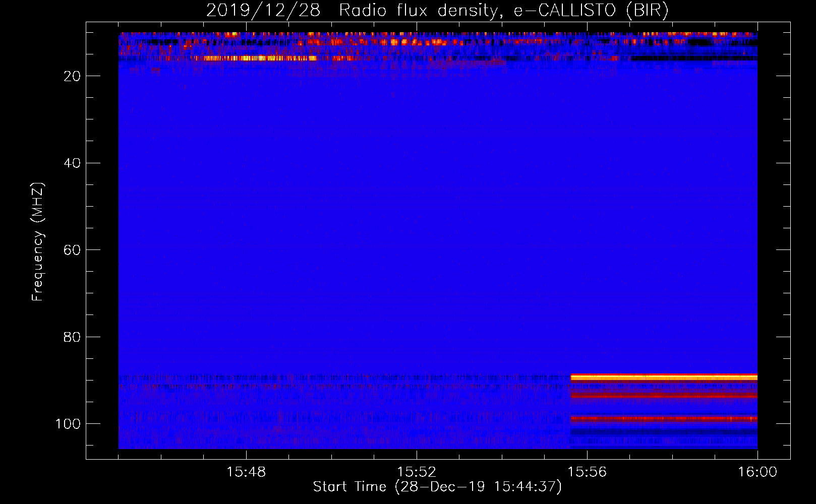Click the '40' frequency tick label

click(72, 163)
